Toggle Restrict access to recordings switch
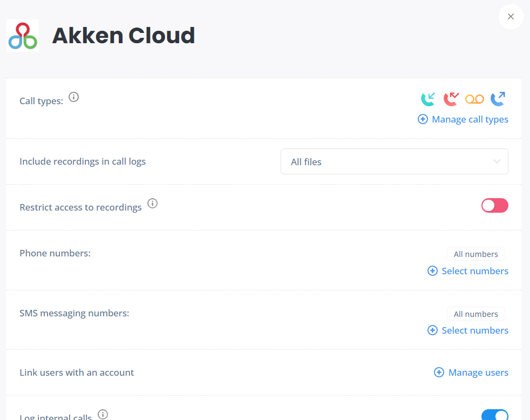Viewport: 530px width, 420px height. [x=494, y=206]
